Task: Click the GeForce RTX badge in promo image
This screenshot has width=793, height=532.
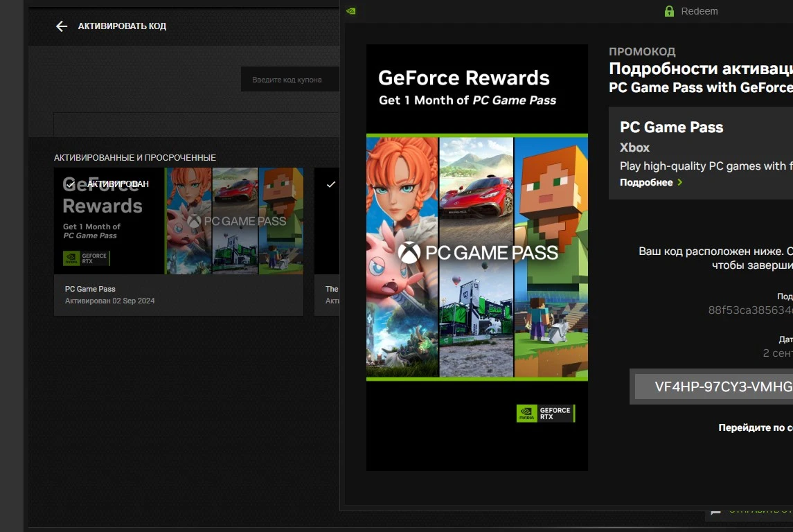Action: pyautogui.click(x=546, y=413)
